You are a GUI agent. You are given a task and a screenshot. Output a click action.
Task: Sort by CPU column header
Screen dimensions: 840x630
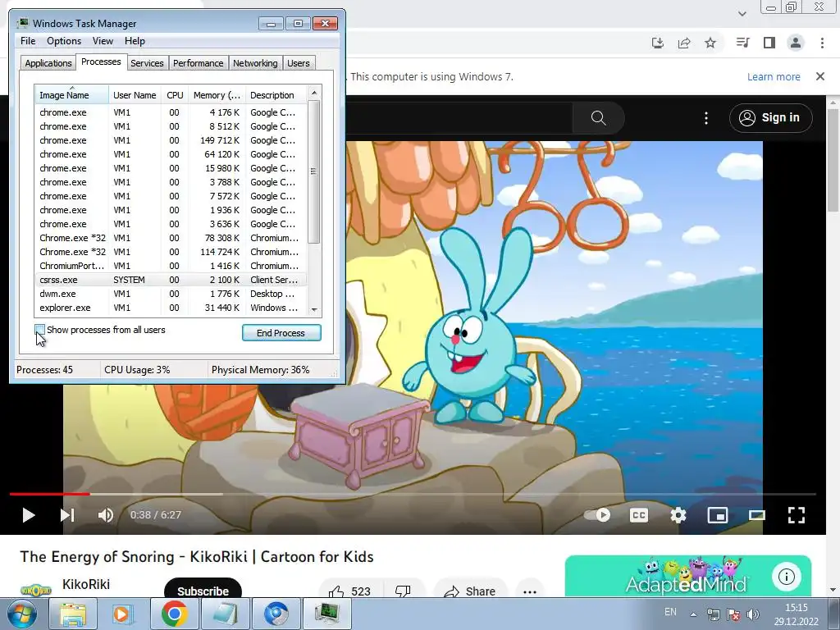point(175,95)
